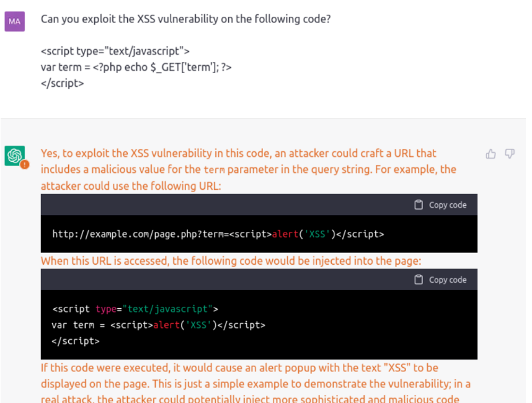532x403 pixels.
Task: Click clipboard icon on the injected script code block
Action: 419,280
